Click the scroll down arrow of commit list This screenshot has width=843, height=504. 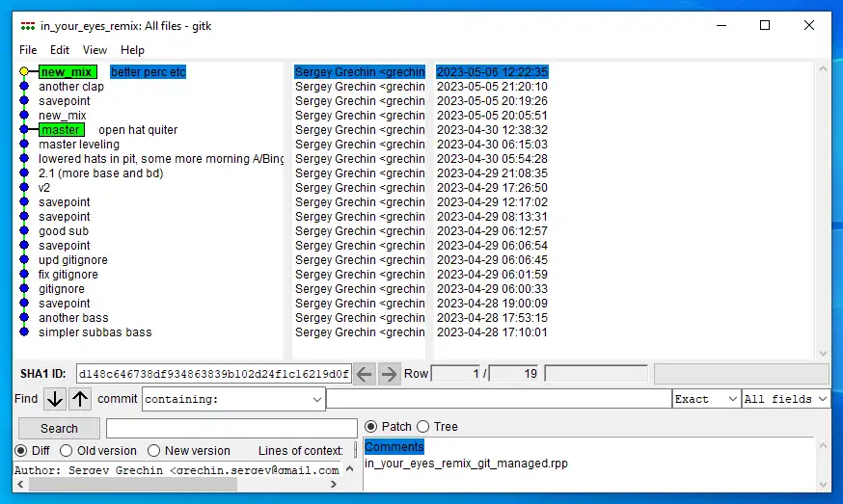coord(823,353)
